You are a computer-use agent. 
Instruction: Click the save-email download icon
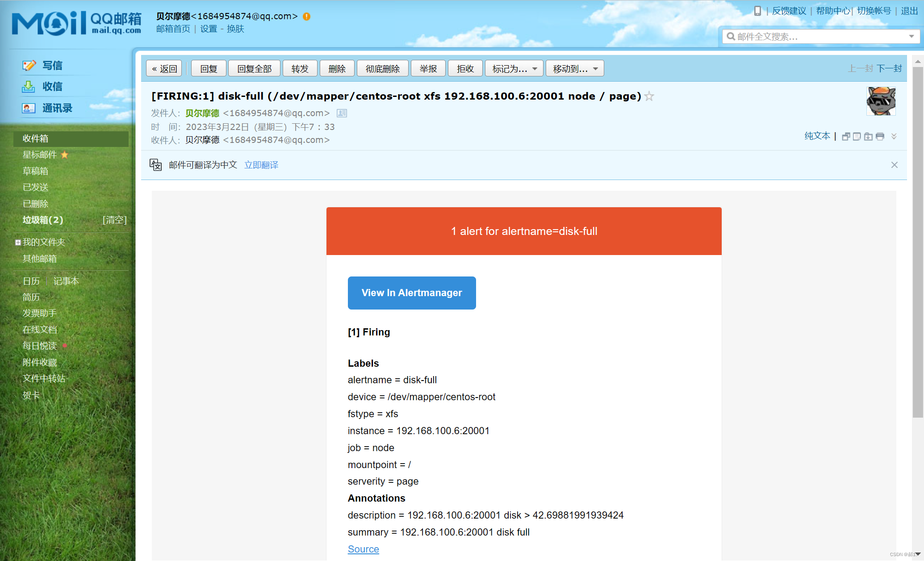coord(868,137)
